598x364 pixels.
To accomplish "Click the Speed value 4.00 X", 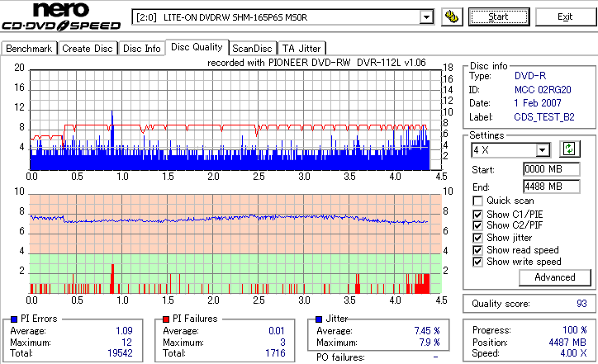I will [x=573, y=353].
